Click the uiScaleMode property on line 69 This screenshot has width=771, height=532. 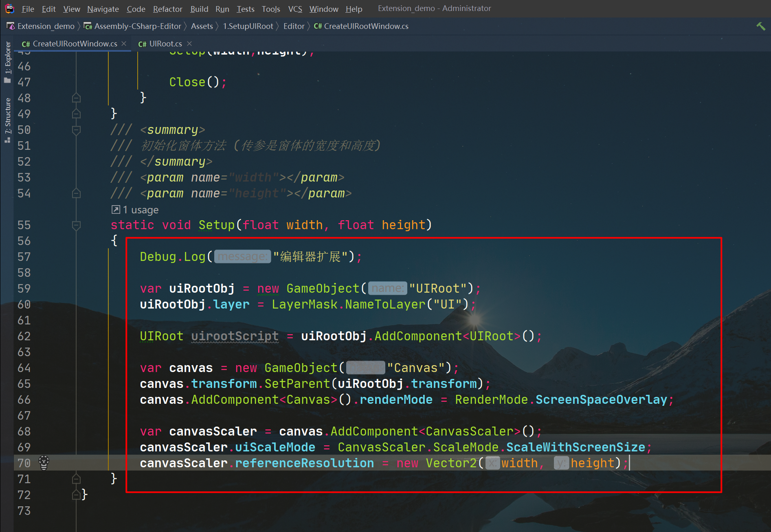click(275, 447)
